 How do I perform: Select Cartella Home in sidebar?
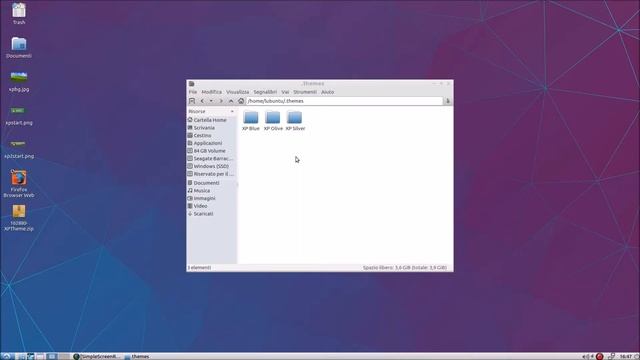(211, 120)
